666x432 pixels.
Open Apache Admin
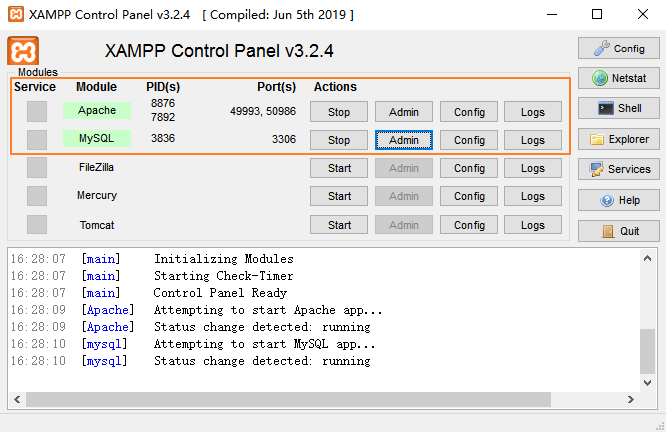tap(404, 112)
